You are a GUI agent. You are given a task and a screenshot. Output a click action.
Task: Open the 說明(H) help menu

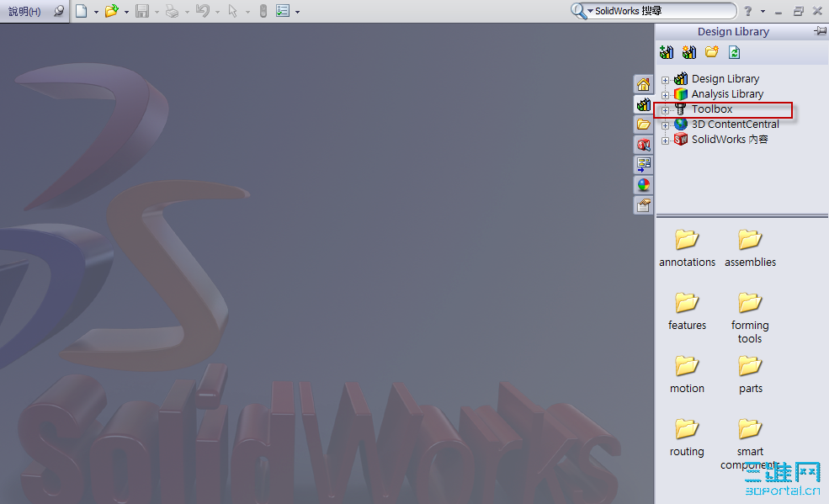24,11
